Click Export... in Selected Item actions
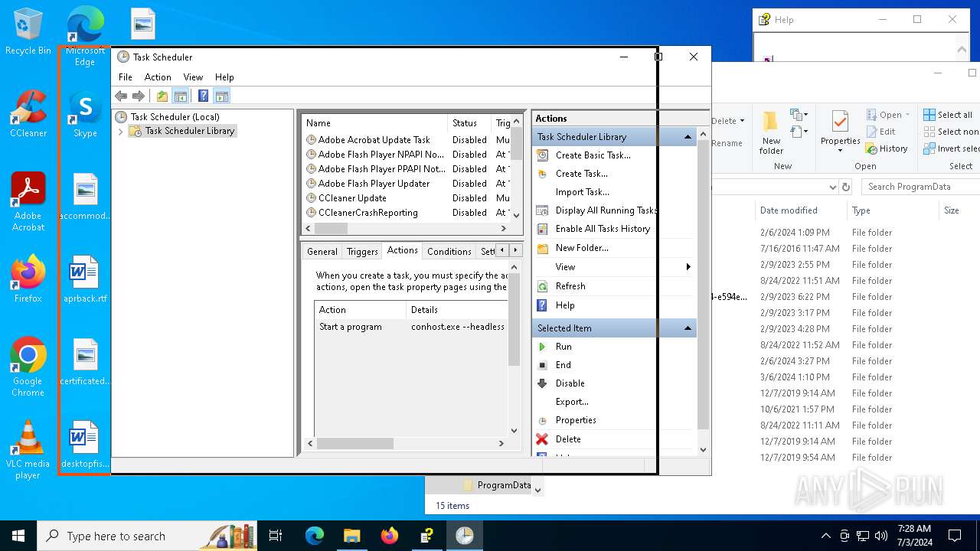The image size is (980, 551). [x=572, y=402]
